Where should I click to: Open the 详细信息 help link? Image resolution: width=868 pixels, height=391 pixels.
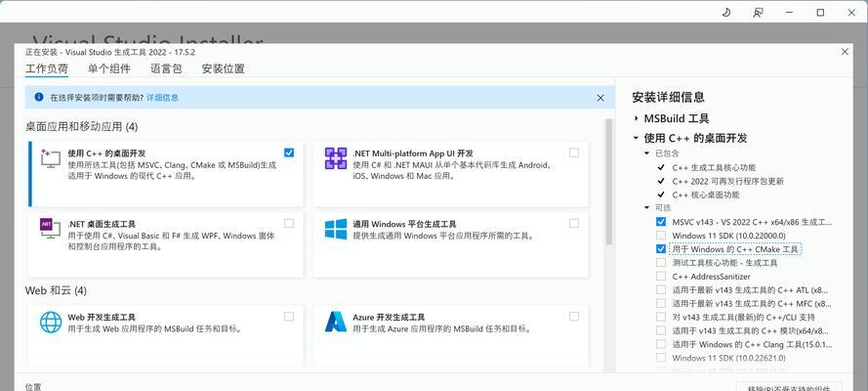point(162,98)
